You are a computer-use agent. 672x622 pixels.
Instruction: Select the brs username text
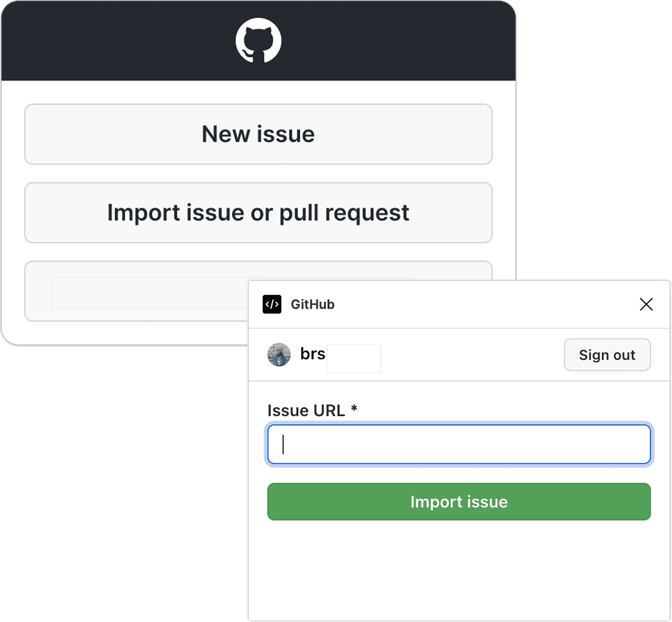click(313, 354)
